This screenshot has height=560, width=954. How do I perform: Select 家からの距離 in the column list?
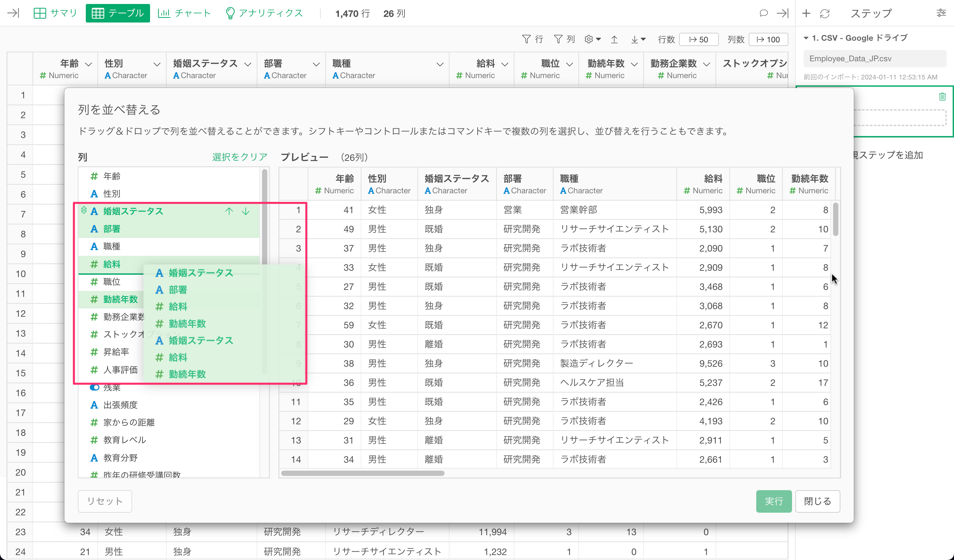pyautogui.click(x=169, y=422)
